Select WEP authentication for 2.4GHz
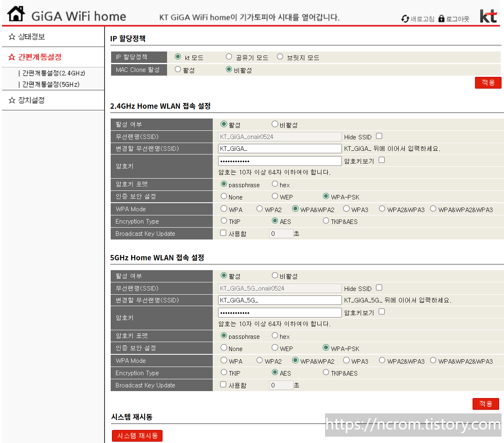The height and width of the screenshot is (443, 504). pyautogui.click(x=275, y=196)
